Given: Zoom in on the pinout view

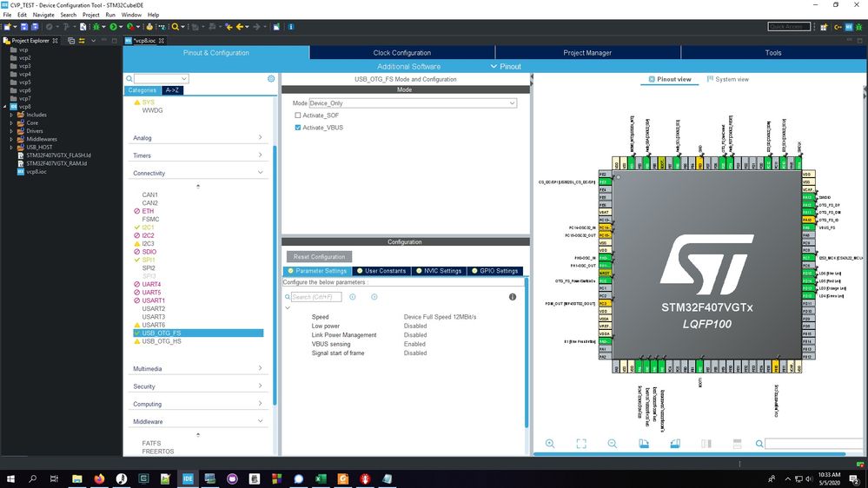Looking at the screenshot, I should click(x=550, y=444).
